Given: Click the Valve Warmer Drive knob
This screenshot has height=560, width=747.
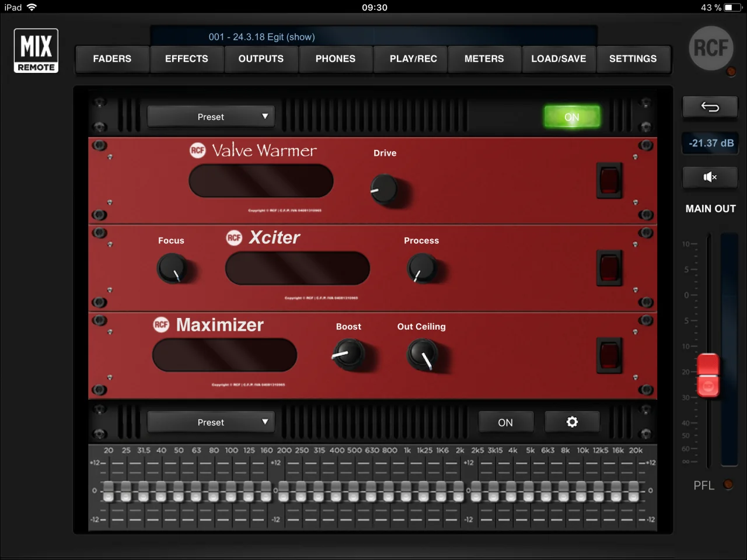Looking at the screenshot, I should pos(384,189).
